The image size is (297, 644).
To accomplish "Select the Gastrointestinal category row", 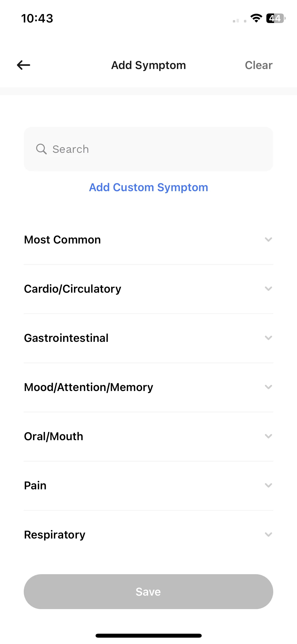I will (x=148, y=338).
